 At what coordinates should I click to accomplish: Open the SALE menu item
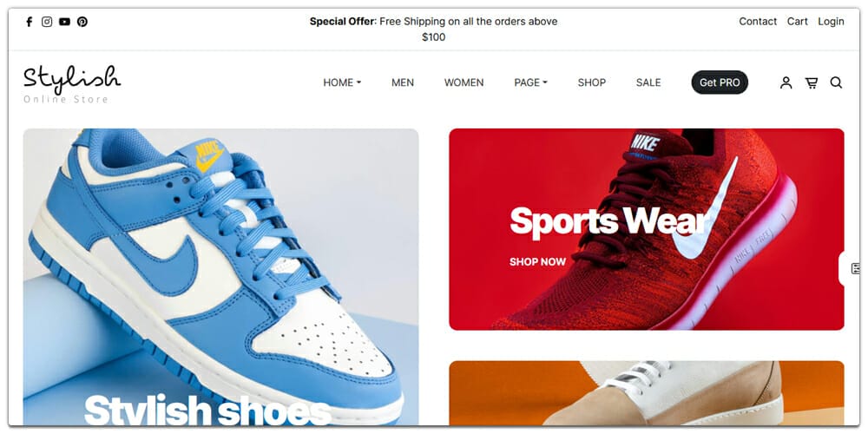point(648,82)
